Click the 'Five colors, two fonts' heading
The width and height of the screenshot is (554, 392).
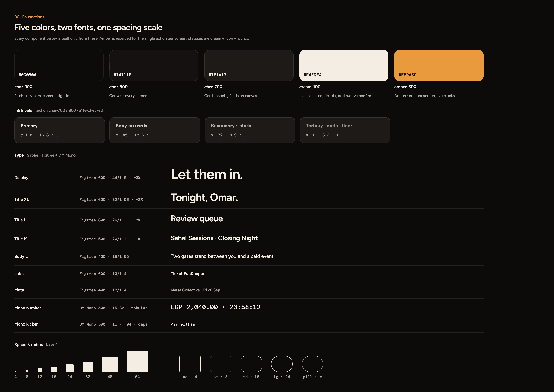pos(88,28)
